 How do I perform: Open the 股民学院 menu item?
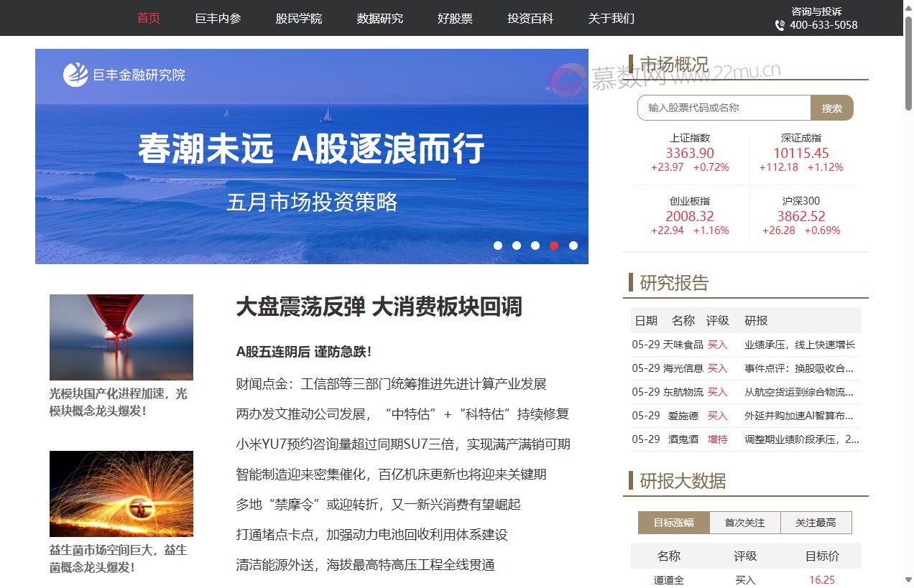point(297,19)
